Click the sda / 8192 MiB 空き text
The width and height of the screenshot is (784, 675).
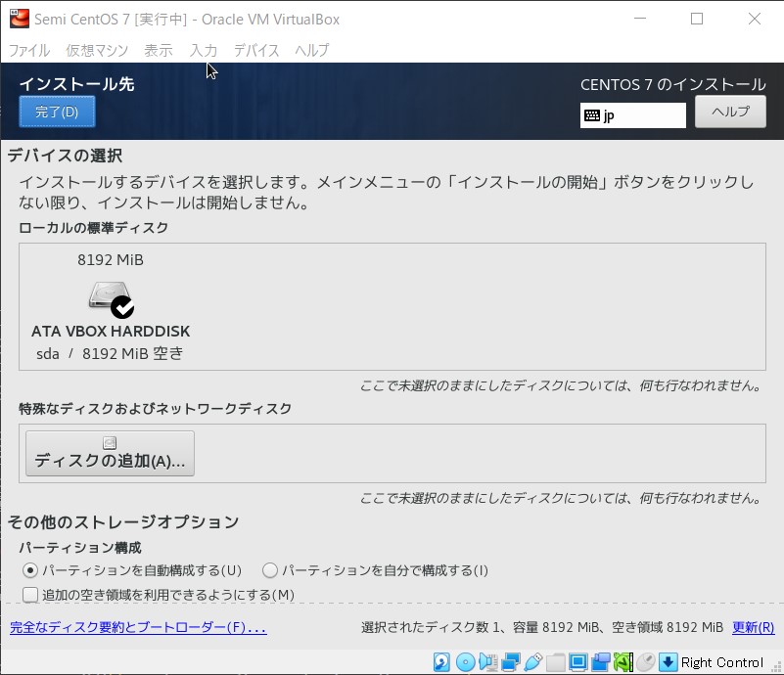[110, 354]
